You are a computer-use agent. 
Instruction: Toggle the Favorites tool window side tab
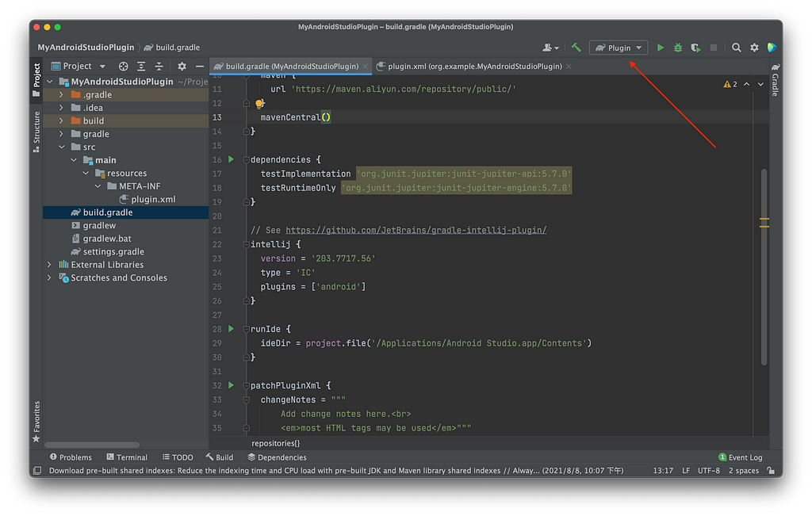pyautogui.click(x=36, y=422)
